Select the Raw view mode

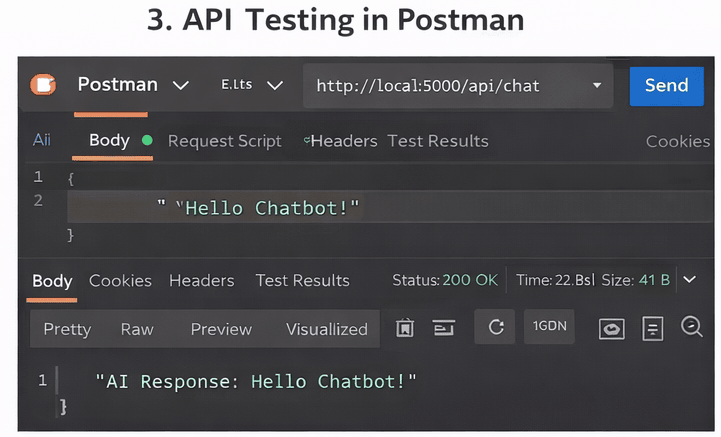137,329
